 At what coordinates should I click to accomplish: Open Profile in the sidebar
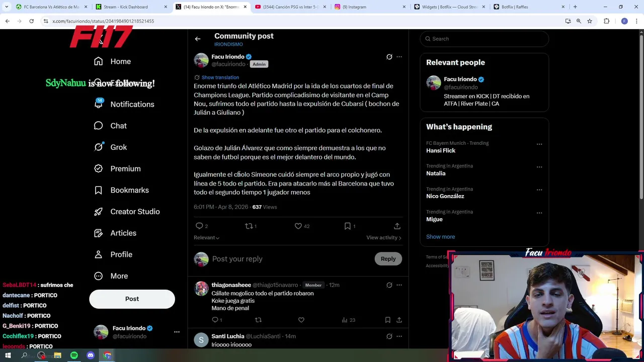click(113, 254)
